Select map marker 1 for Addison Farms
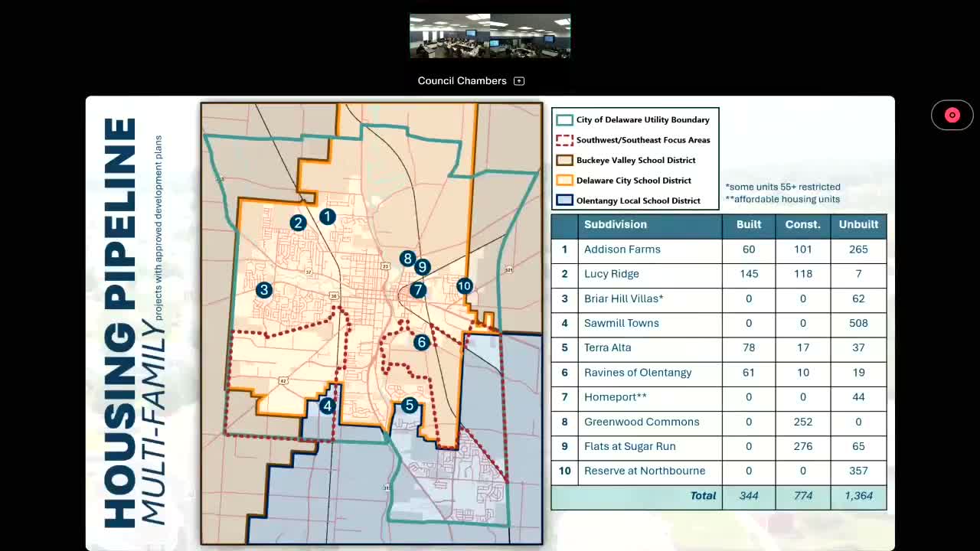The image size is (980, 551). click(327, 217)
